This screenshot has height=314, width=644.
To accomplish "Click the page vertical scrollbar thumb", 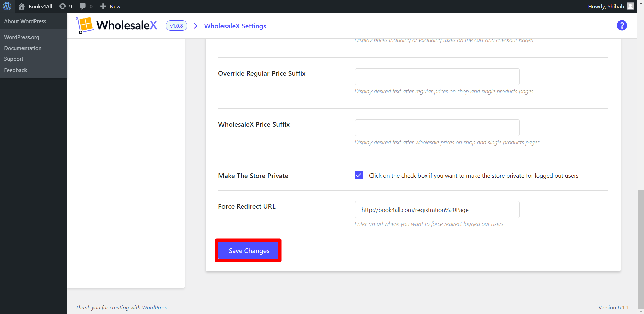I will click(x=641, y=249).
